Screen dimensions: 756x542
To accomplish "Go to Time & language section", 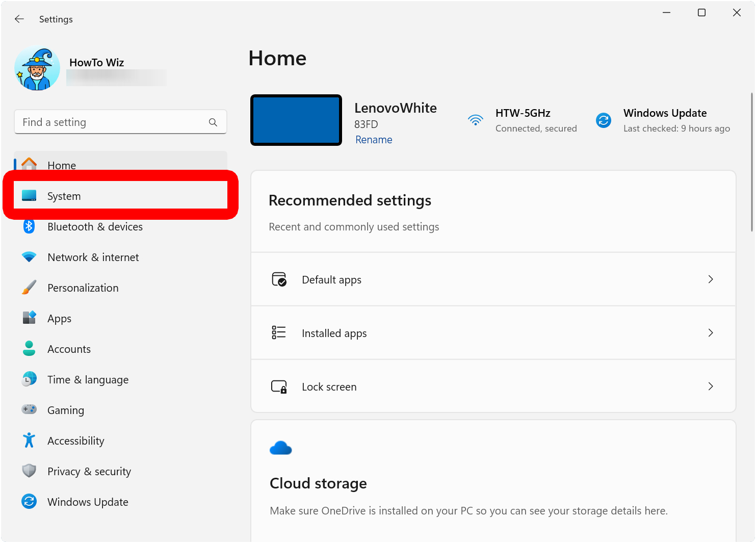I will (x=88, y=380).
